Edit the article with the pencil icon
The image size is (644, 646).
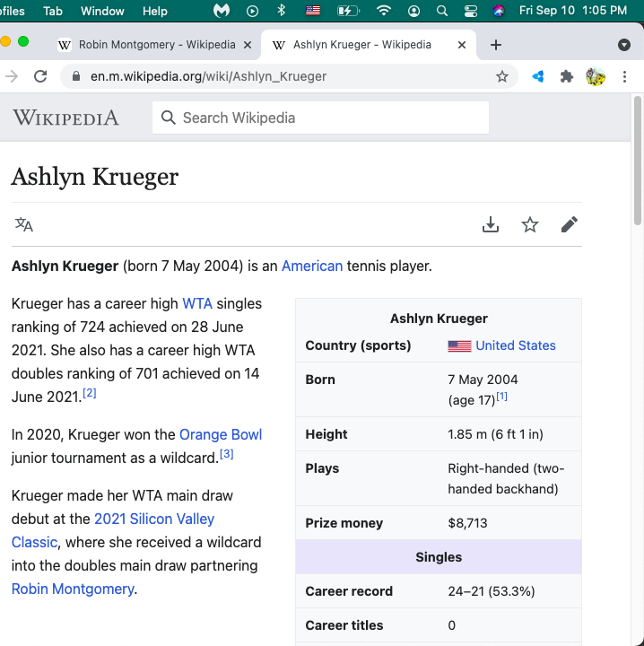tap(570, 225)
